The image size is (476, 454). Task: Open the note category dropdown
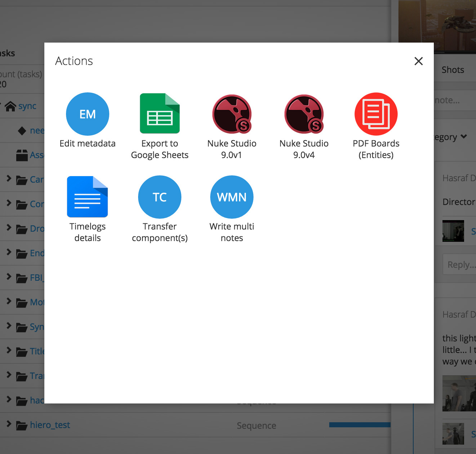point(450,137)
